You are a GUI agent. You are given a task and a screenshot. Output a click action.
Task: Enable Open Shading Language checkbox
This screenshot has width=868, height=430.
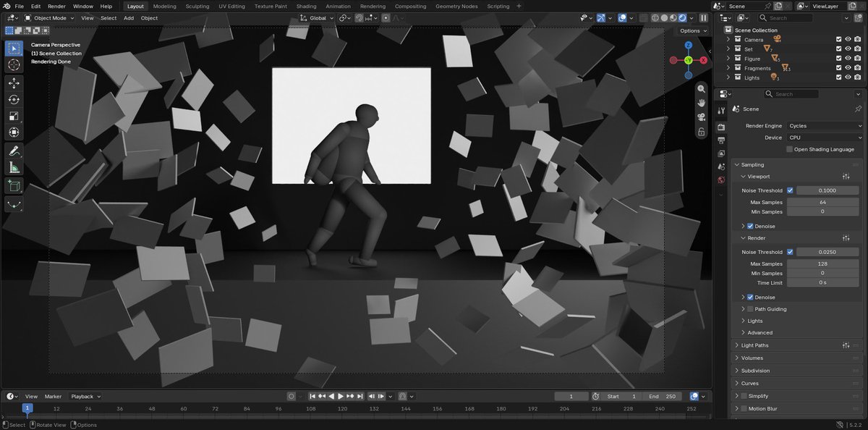pyautogui.click(x=790, y=149)
